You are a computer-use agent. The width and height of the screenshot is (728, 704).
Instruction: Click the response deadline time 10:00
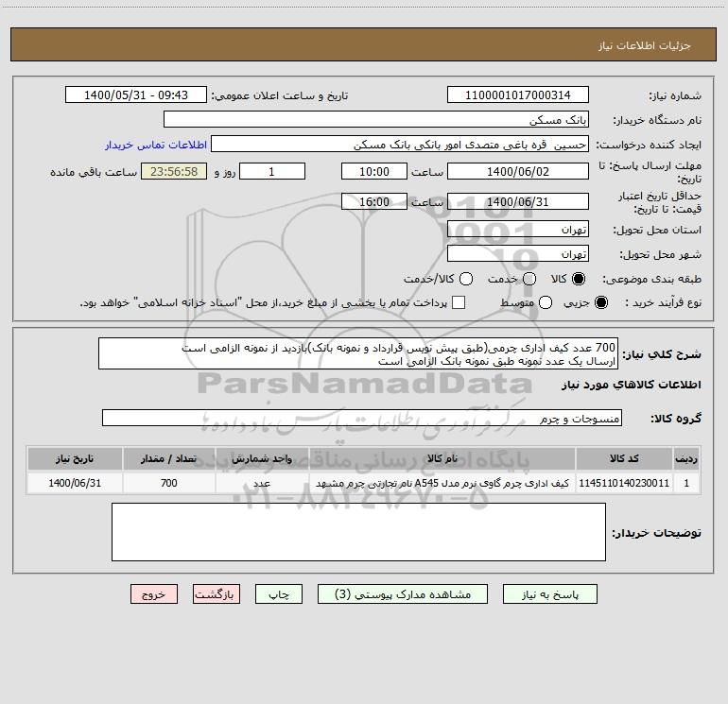pos(374,171)
